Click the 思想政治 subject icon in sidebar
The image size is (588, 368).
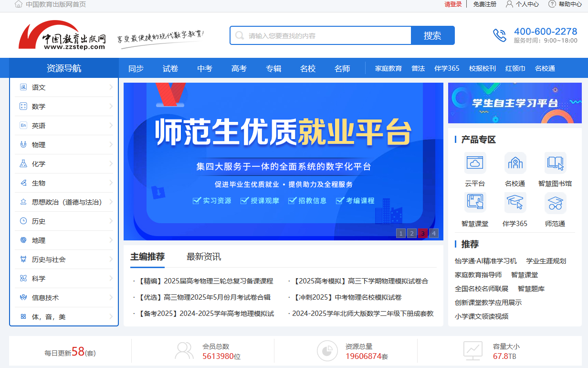tap(23, 202)
